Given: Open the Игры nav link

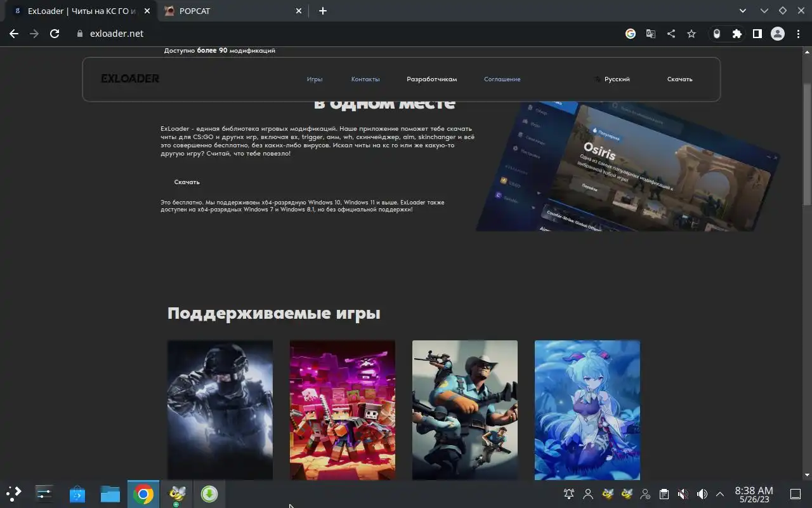Looking at the screenshot, I should coord(315,79).
